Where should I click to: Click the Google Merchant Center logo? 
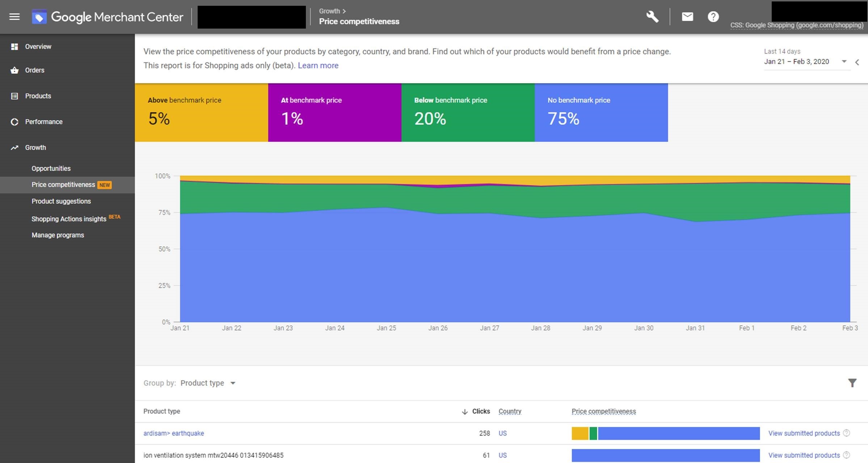108,17
